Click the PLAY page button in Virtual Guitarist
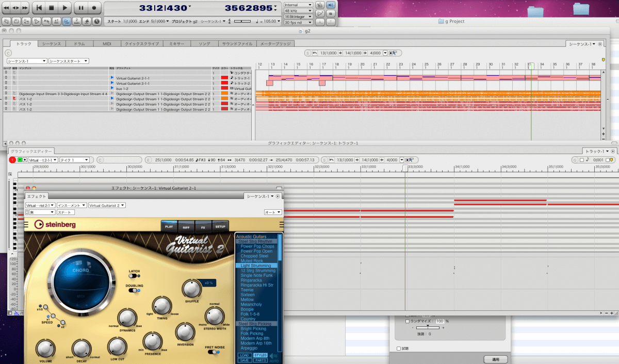This screenshot has width=619, height=364. click(169, 226)
